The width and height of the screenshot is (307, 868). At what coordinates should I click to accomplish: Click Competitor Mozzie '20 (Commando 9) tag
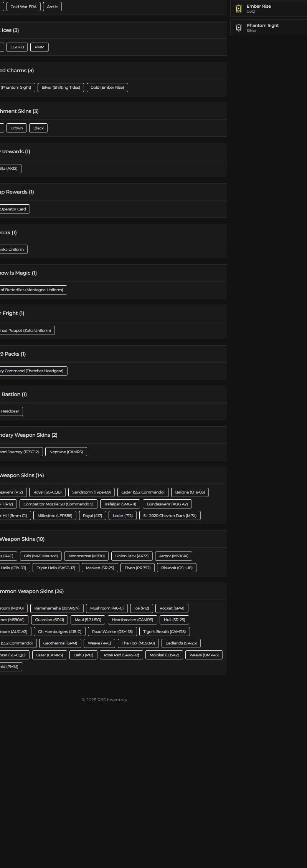58,504
